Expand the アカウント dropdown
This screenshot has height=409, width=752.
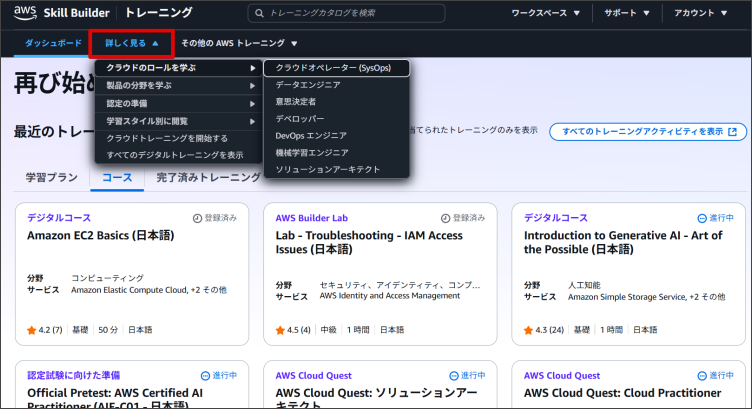point(709,14)
